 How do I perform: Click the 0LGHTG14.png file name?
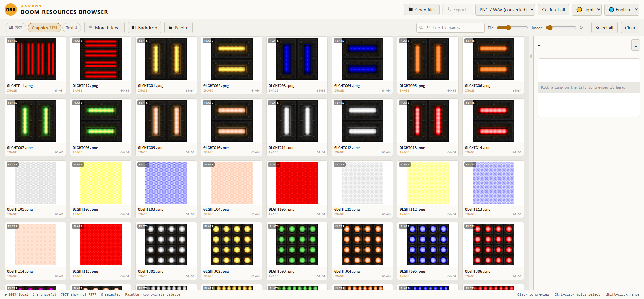[478, 148]
